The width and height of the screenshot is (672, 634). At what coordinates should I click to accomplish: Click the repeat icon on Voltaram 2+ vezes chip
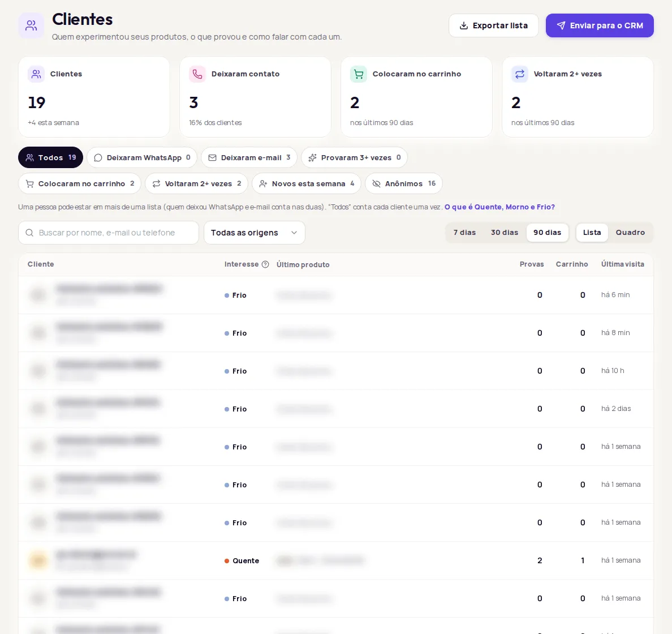pyautogui.click(x=157, y=183)
